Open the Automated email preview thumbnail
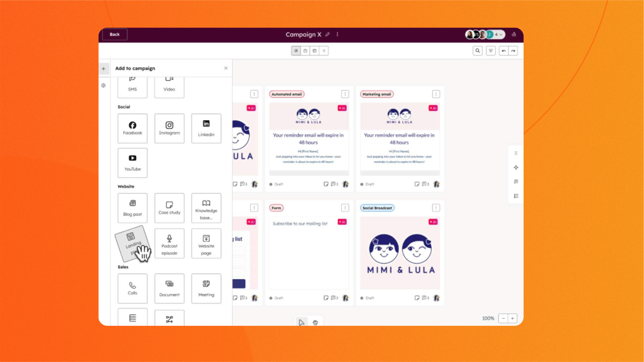 point(309,139)
